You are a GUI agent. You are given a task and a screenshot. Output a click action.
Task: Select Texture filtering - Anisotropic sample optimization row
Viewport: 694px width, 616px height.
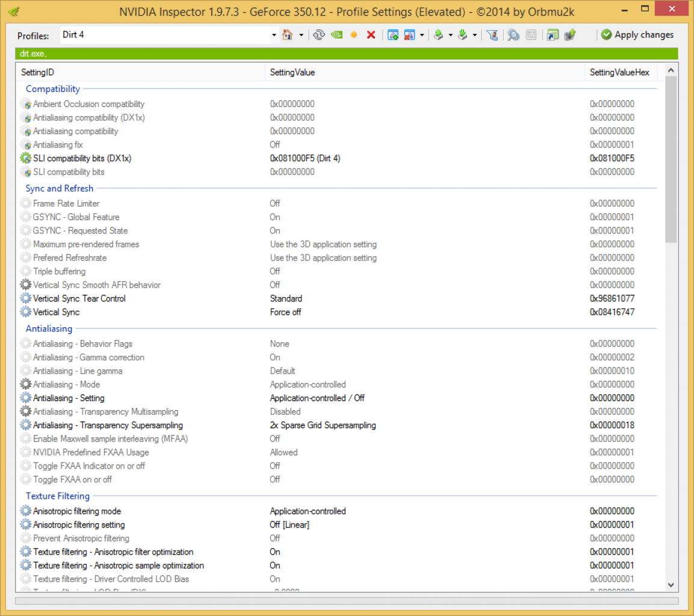coord(339,565)
